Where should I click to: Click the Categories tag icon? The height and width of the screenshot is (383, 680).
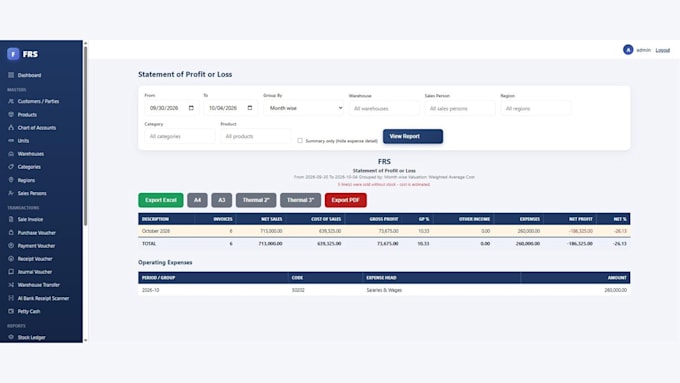point(11,167)
